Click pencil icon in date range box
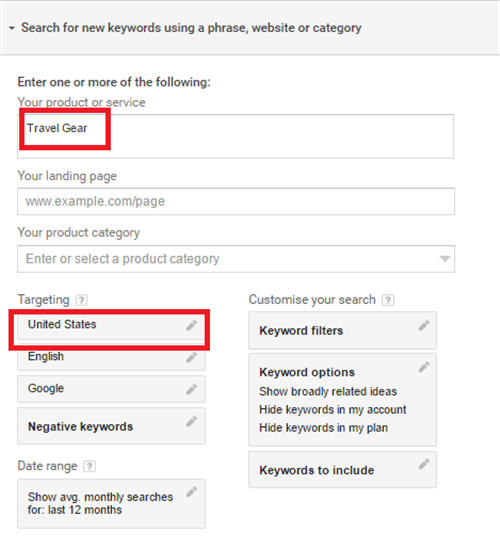 coord(192,492)
